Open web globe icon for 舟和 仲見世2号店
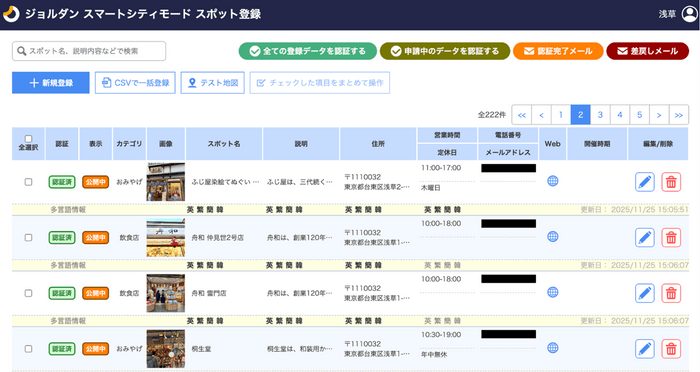The height and width of the screenshot is (372, 700). tap(553, 237)
